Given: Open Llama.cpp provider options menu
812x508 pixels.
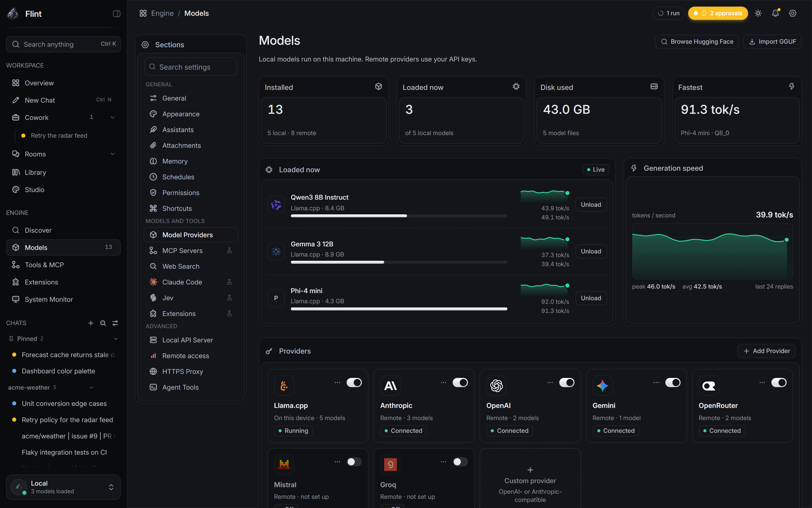Looking at the screenshot, I should tap(337, 382).
